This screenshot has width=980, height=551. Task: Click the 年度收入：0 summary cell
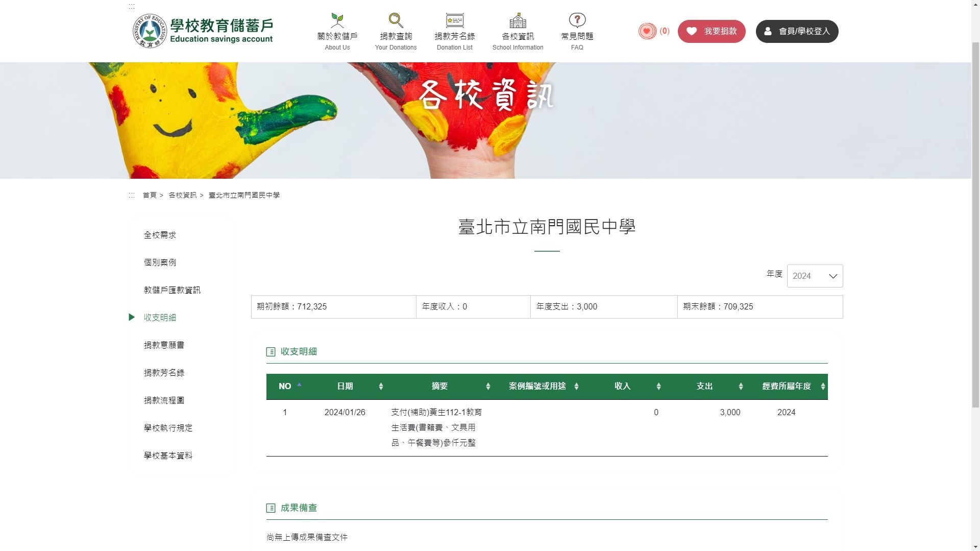pos(473,307)
